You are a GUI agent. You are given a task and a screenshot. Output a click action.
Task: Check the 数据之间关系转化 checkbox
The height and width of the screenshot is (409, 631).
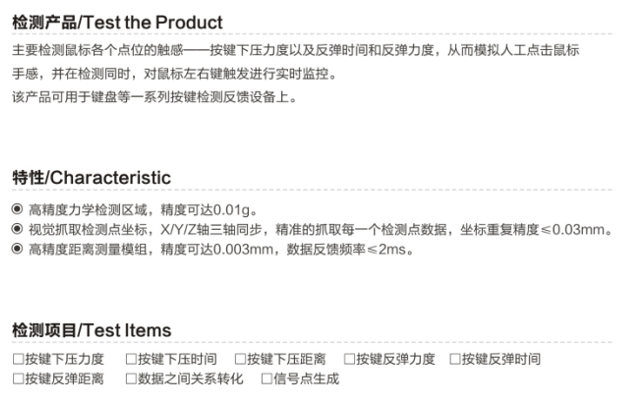click(x=131, y=379)
